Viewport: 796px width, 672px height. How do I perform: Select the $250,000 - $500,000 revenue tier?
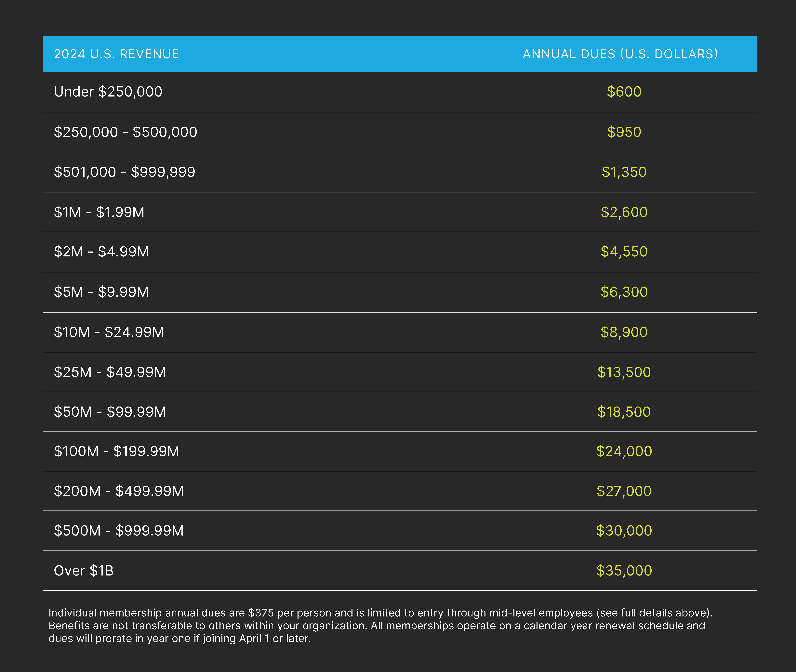[400, 132]
